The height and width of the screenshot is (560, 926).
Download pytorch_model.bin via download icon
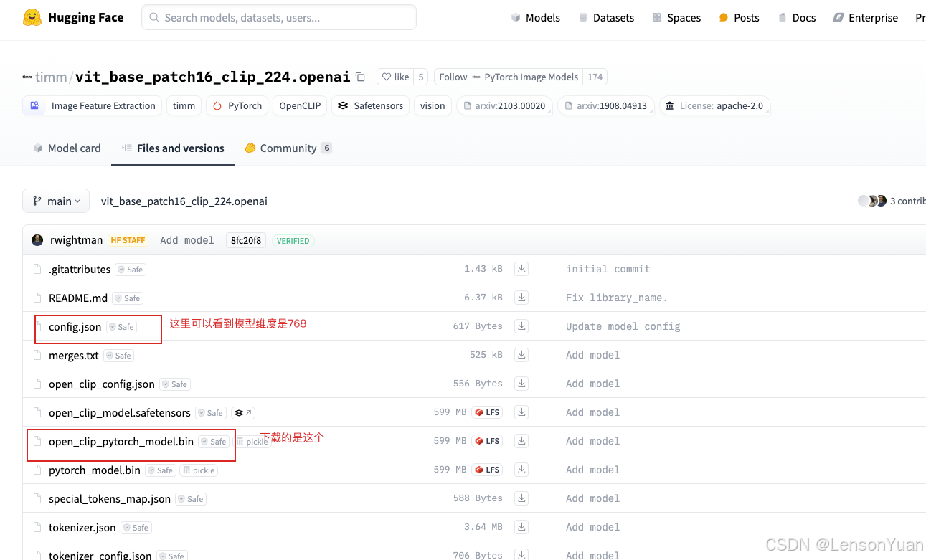522,470
